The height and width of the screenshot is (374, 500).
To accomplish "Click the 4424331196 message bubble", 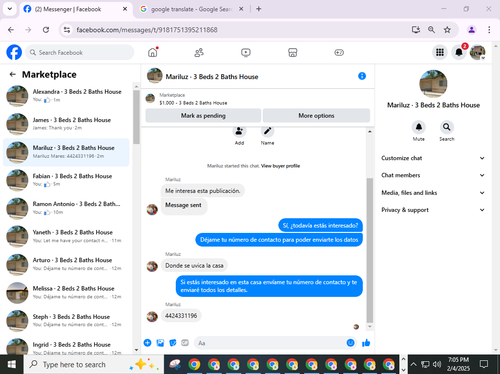I will [181, 315].
